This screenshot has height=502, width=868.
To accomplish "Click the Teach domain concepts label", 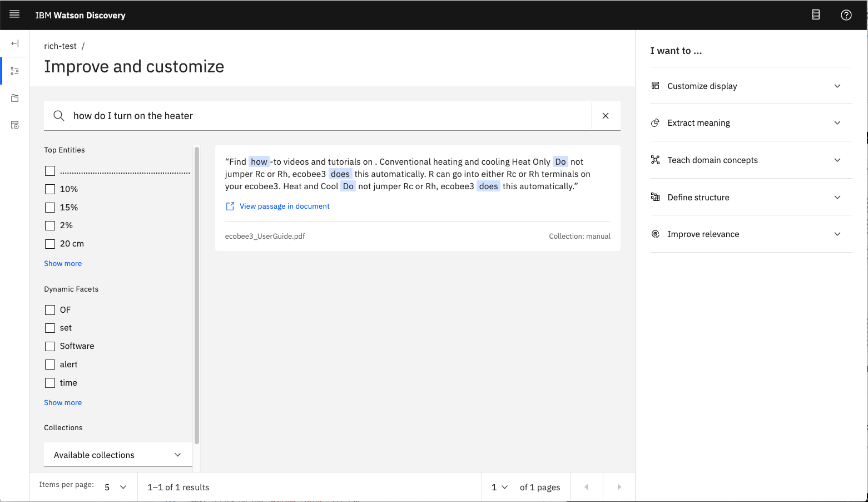I will (x=712, y=160).
